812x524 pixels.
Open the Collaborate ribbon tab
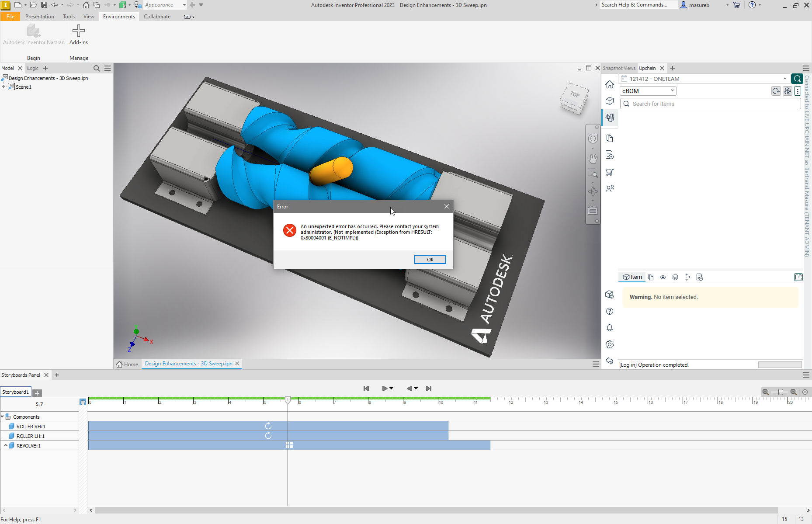pos(157,16)
